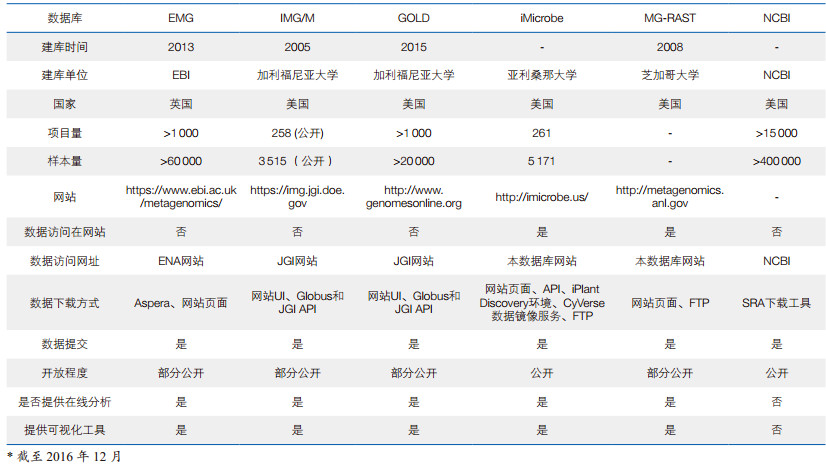
Task: Click the 截至 2016 年 12 月 footnote
Action: pos(64,457)
